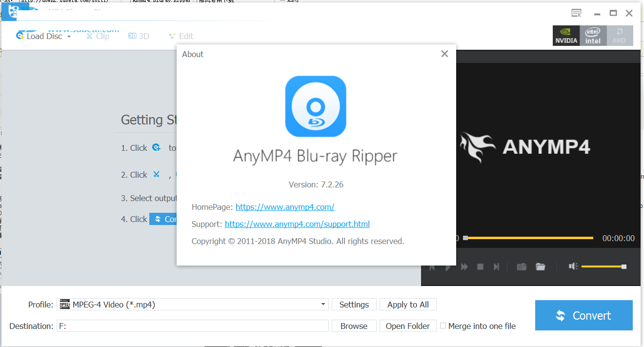Click the Load Disc icon
This screenshot has width=644, height=347.
[20, 36]
